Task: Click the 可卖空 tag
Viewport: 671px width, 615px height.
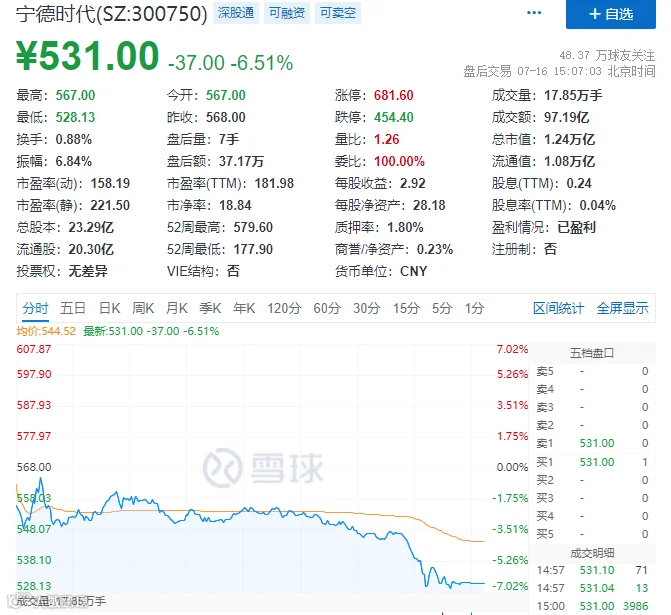Action: point(338,13)
